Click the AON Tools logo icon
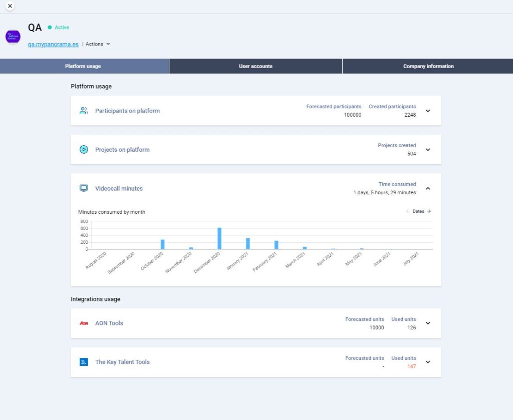The image size is (513, 420). click(84, 323)
